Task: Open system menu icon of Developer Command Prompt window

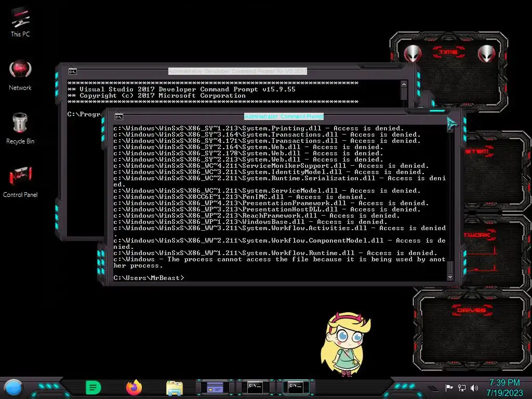Action: [x=73, y=72]
